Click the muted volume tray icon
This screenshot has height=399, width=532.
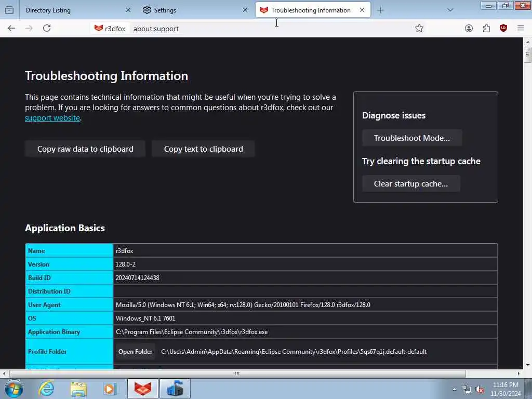480,390
